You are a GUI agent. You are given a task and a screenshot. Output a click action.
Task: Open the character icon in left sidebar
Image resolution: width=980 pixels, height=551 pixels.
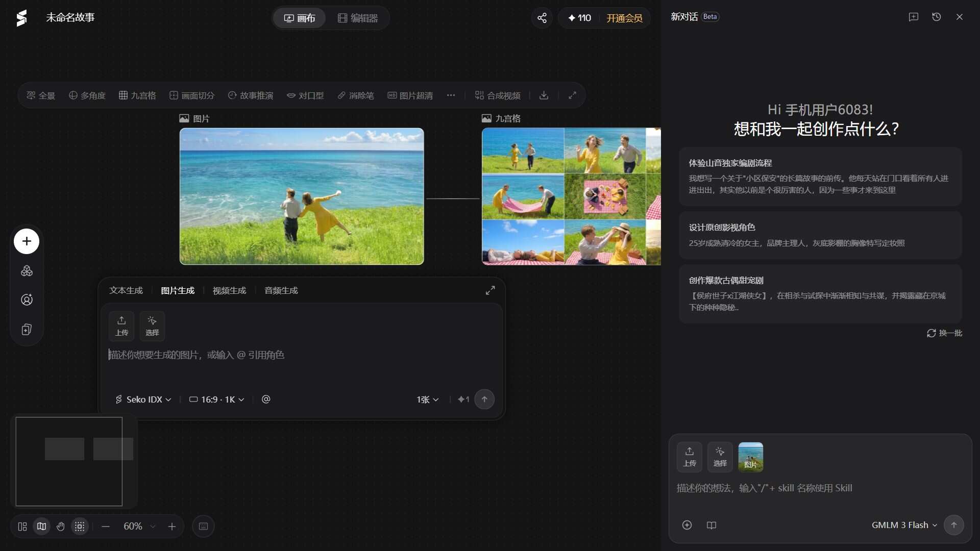click(x=27, y=300)
